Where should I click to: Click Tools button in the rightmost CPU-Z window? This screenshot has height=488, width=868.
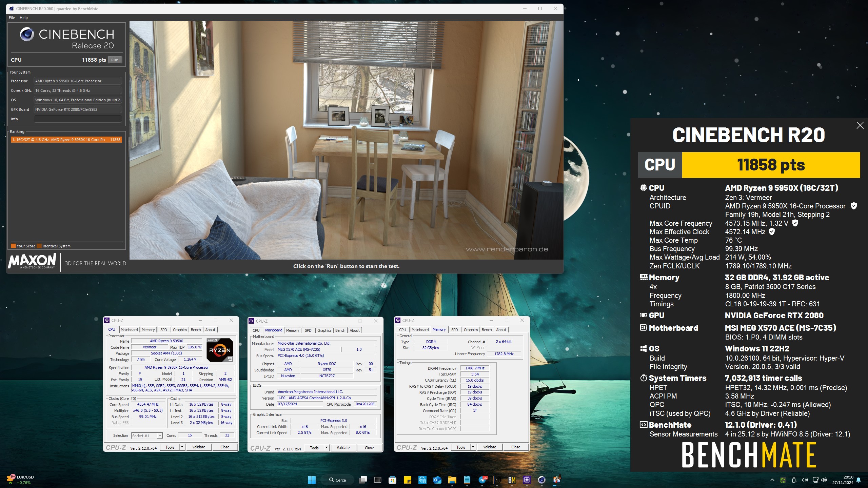[461, 447]
